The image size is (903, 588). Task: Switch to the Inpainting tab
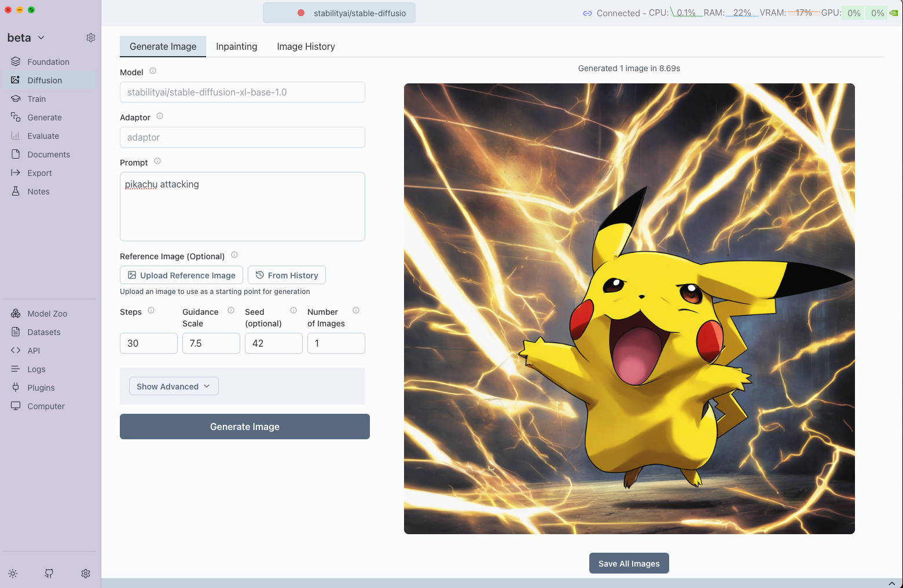(236, 46)
